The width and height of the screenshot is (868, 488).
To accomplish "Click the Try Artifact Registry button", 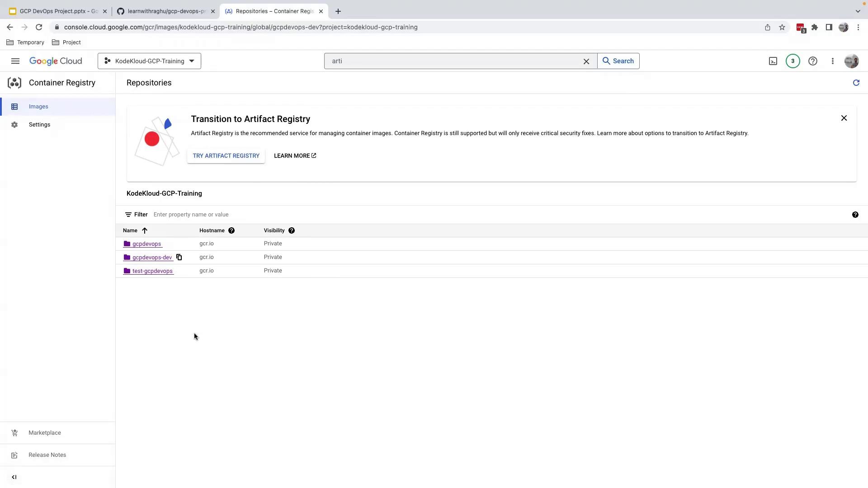I will pos(226,156).
